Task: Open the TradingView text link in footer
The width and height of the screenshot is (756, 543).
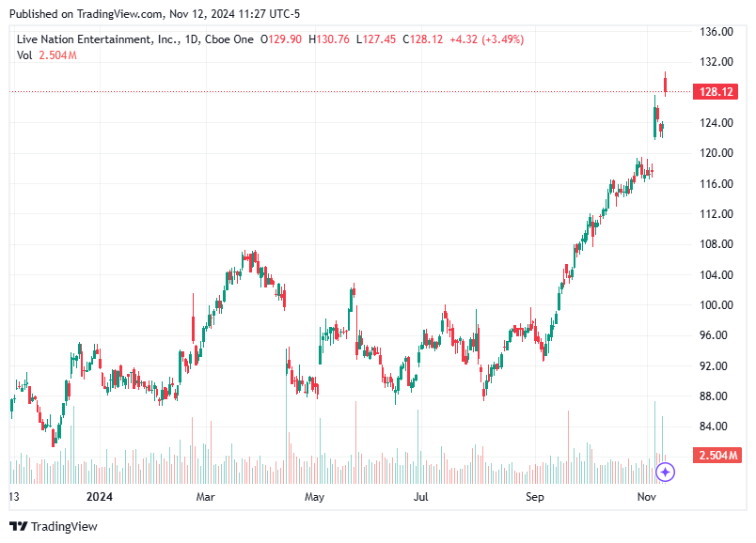Action: [64, 526]
